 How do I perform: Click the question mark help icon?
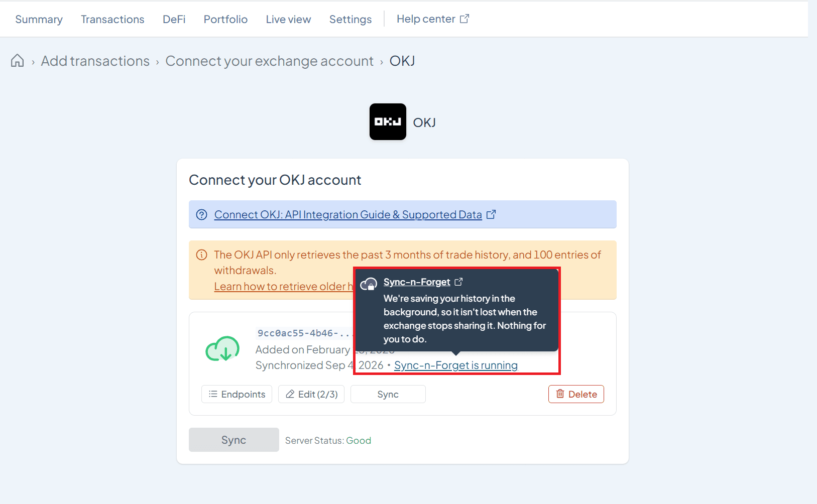click(201, 214)
